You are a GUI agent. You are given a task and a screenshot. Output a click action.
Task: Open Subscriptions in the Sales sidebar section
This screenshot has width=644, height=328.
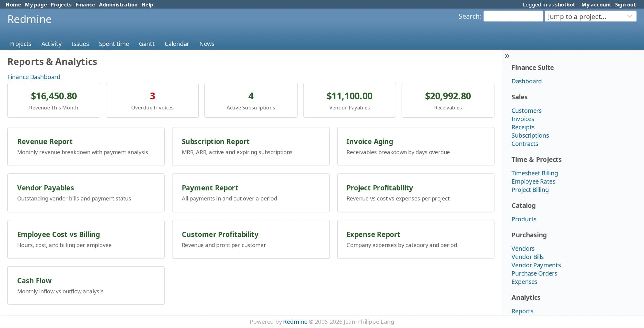530,135
